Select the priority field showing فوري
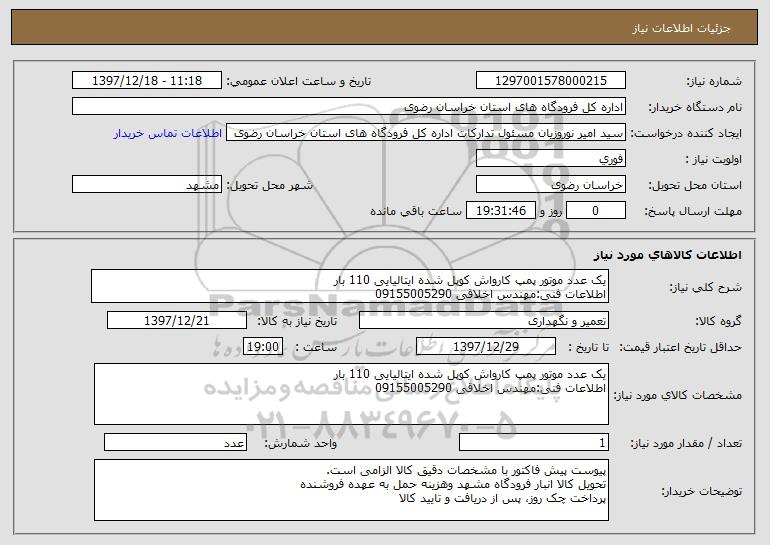This screenshot has width=770, height=545. [x=550, y=159]
